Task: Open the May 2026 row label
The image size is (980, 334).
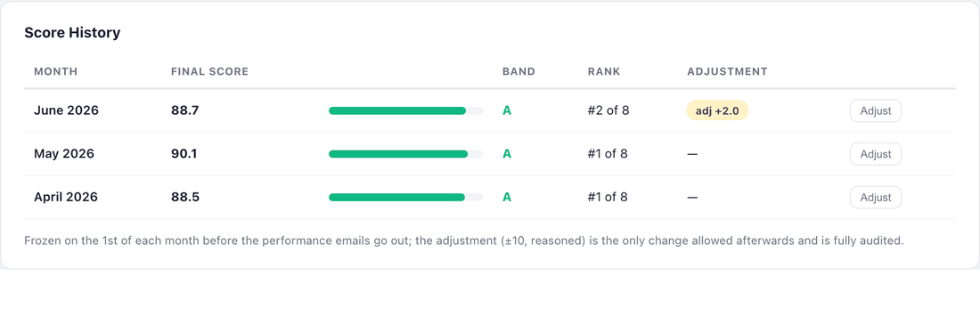Action: (x=64, y=153)
